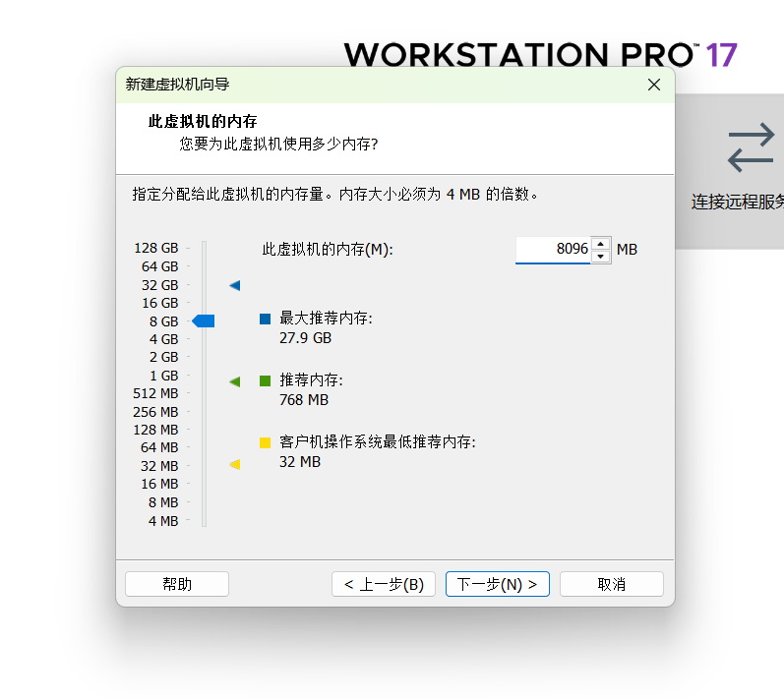784x699 pixels.
Task: Close the 新建虚拟机向导 dialog
Action: pos(654,85)
